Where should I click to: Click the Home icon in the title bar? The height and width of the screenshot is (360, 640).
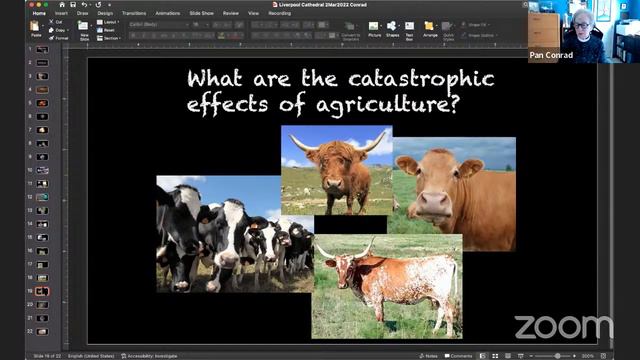[x=62, y=5]
